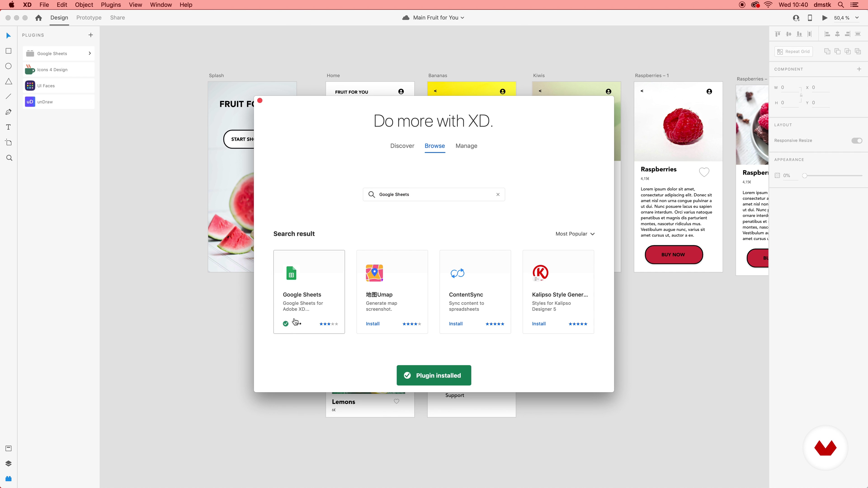Click the align top icon
The height and width of the screenshot is (488, 868).
[x=778, y=34]
